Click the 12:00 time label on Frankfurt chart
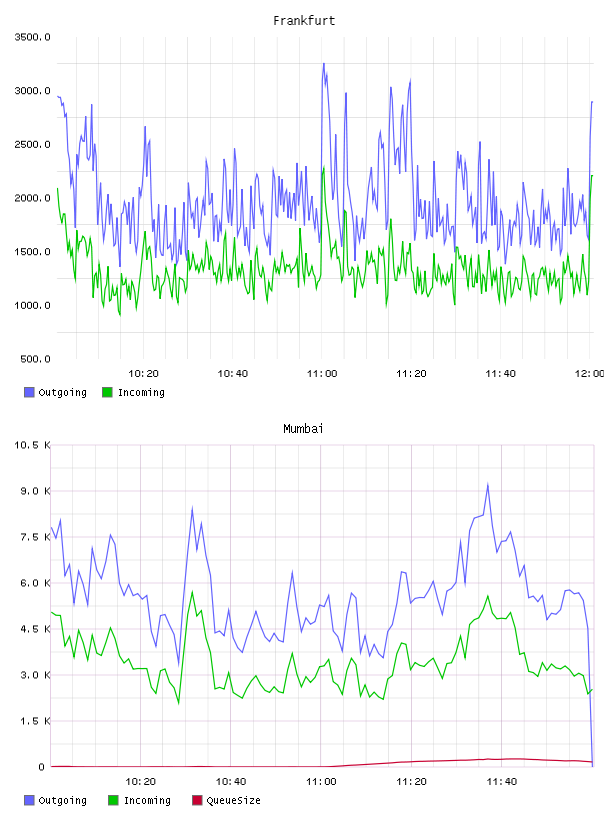This screenshot has height=816, width=608. coord(590,373)
